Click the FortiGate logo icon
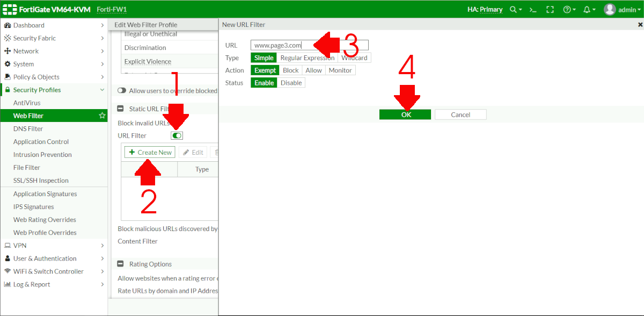Image resolution: width=644 pixels, height=316 pixels. 9,9
